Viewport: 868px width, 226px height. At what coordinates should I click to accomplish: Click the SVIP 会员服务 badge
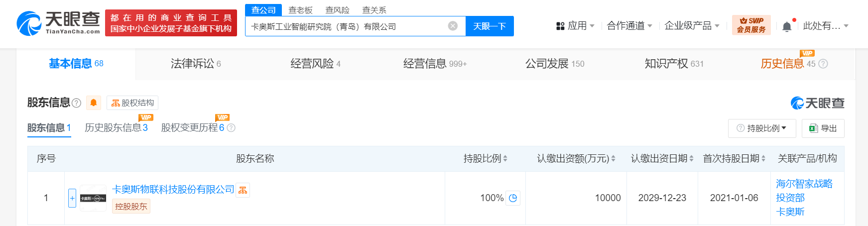pyautogui.click(x=751, y=25)
